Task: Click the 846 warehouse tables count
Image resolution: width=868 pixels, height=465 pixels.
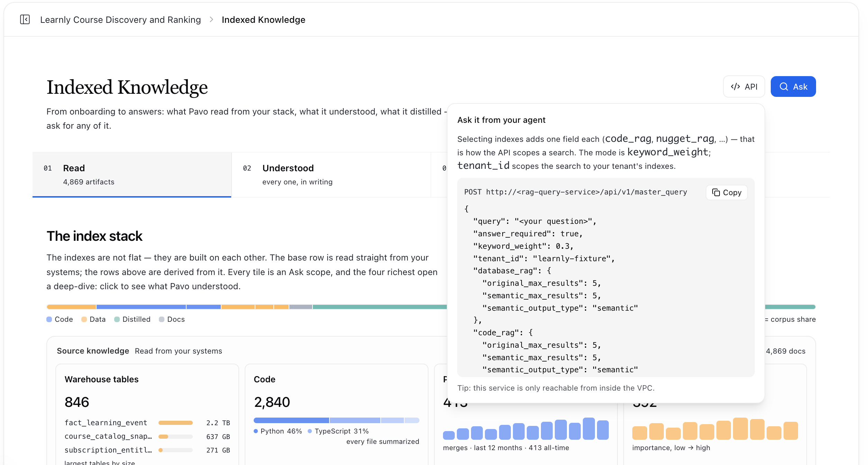Action: pos(77,402)
